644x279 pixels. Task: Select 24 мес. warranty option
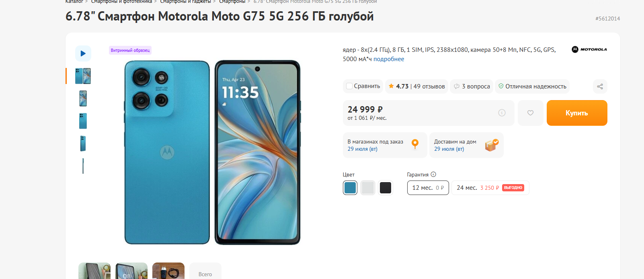[490, 188]
